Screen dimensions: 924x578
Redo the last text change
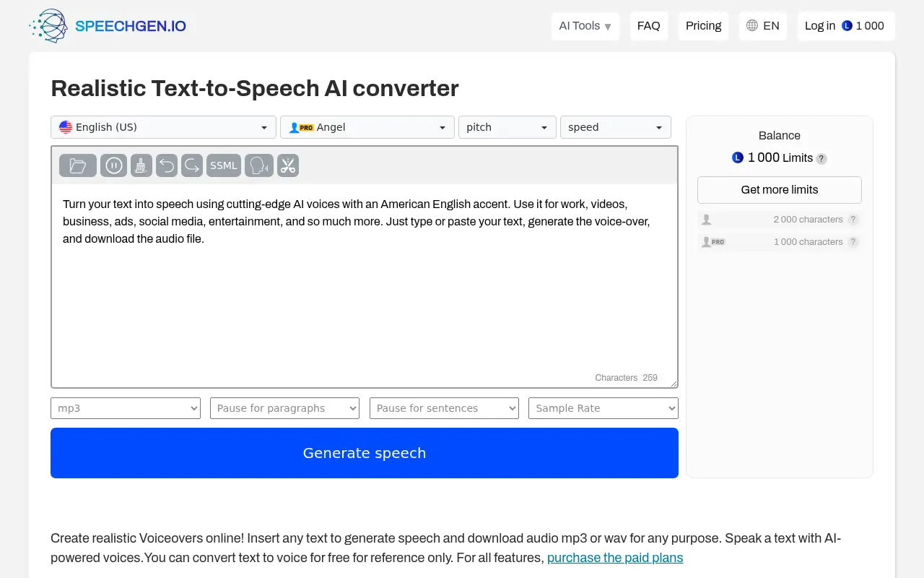tap(191, 165)
